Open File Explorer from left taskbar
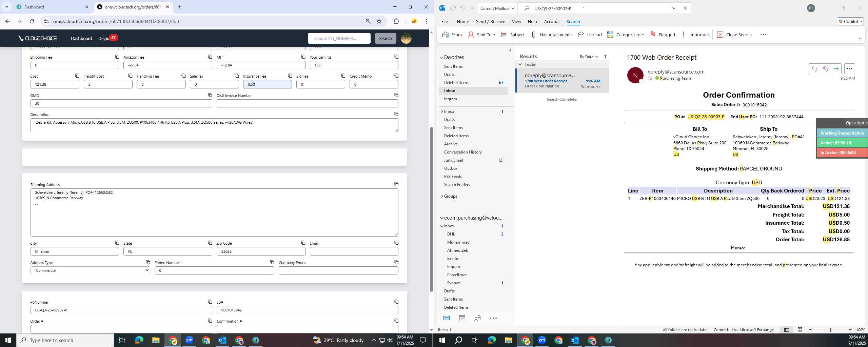 point(156,340)
